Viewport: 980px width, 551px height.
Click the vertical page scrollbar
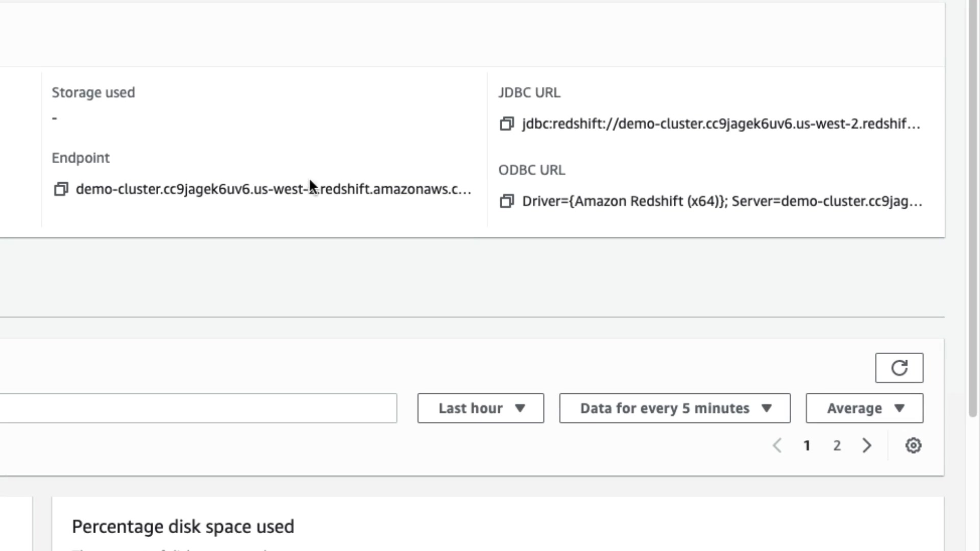(x=972, y=204)
